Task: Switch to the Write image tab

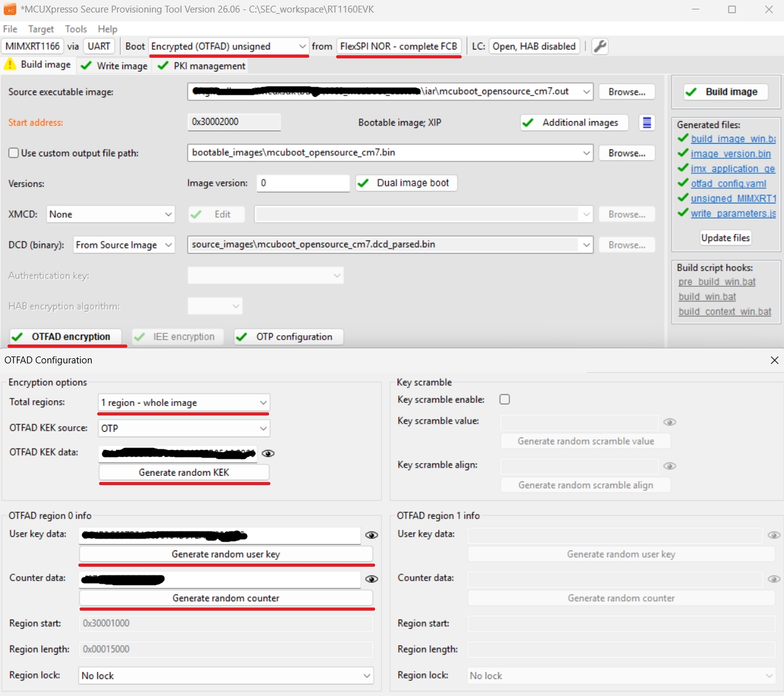Action: 115,66
